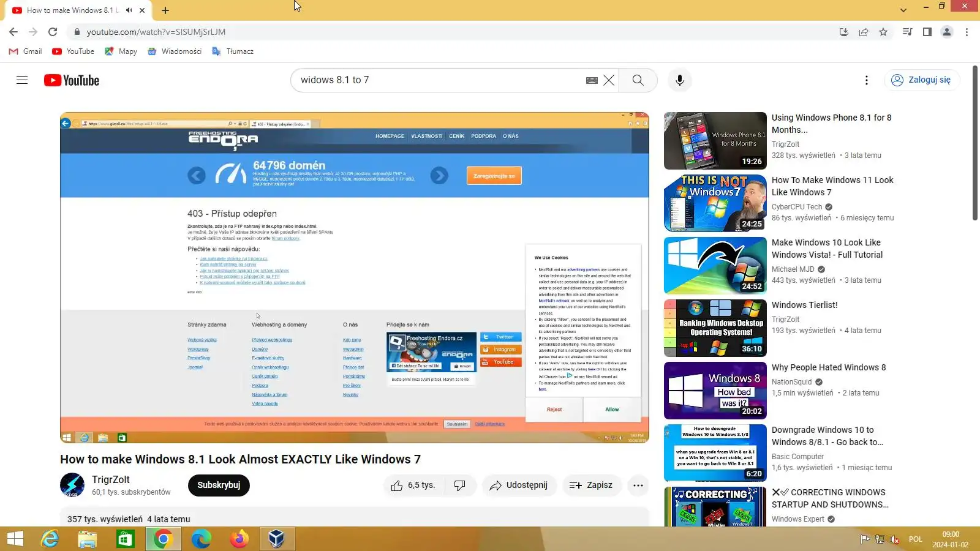Open 'Why People Hated Windows 8' title
The image size is (980, 551).
[x=829, y=367]
